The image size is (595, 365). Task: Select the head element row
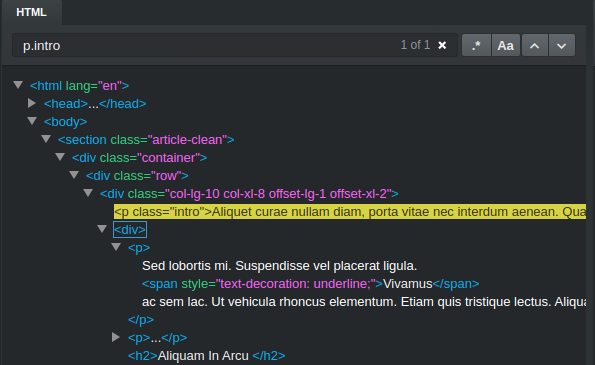[95, 104]
